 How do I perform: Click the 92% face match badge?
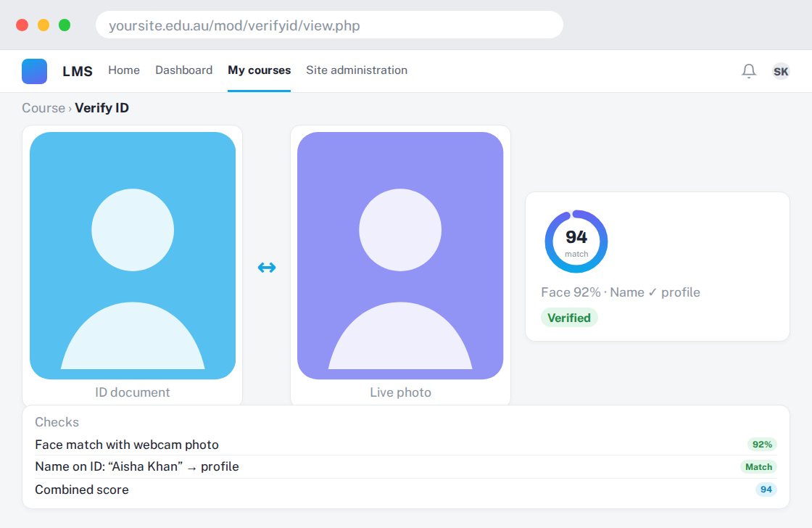762,444
